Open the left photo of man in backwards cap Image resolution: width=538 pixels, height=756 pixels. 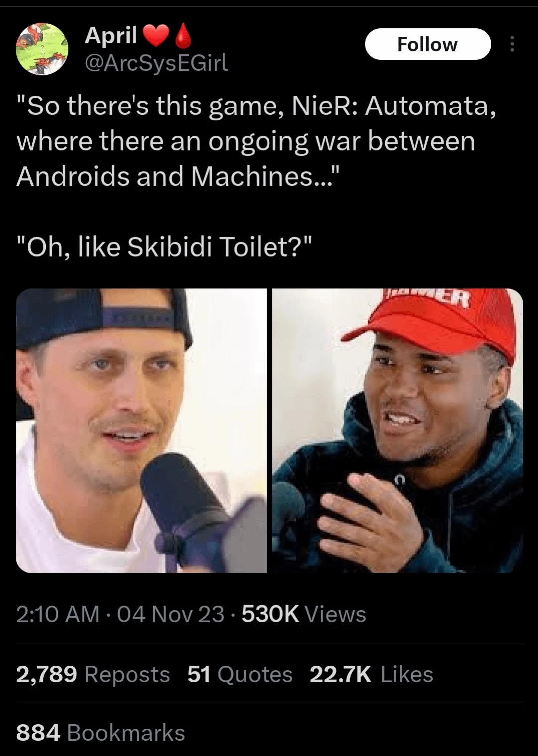tap(141, 431)
